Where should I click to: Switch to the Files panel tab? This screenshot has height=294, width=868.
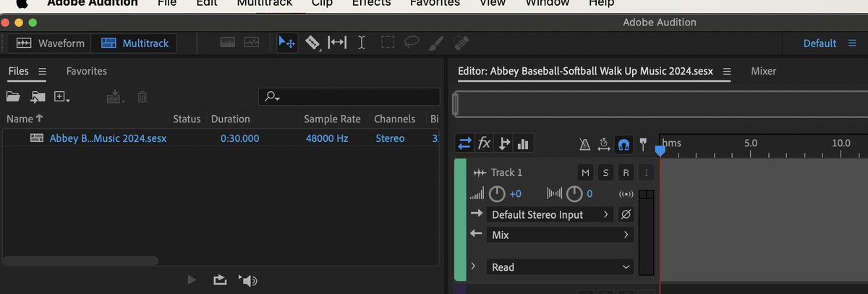(x=19, y=71)
